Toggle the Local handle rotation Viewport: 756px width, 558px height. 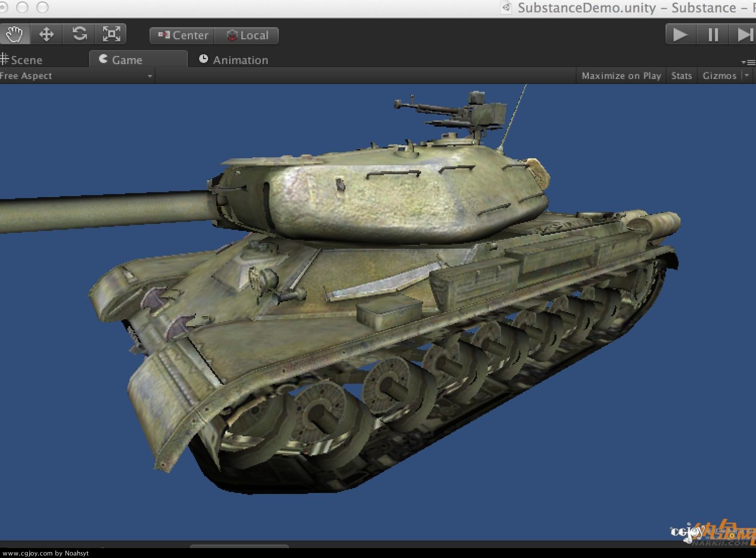coord(247,36)
